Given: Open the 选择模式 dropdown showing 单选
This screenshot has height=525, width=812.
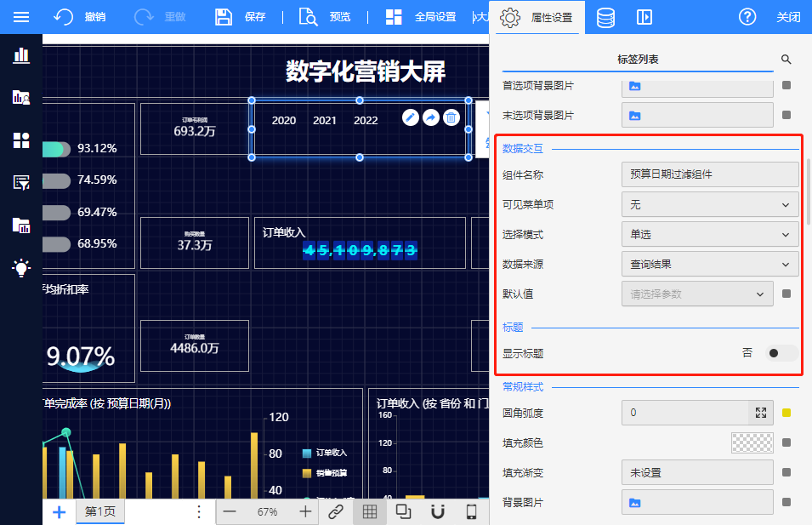Looking at the screenshot, I should [x=709, y=234].
